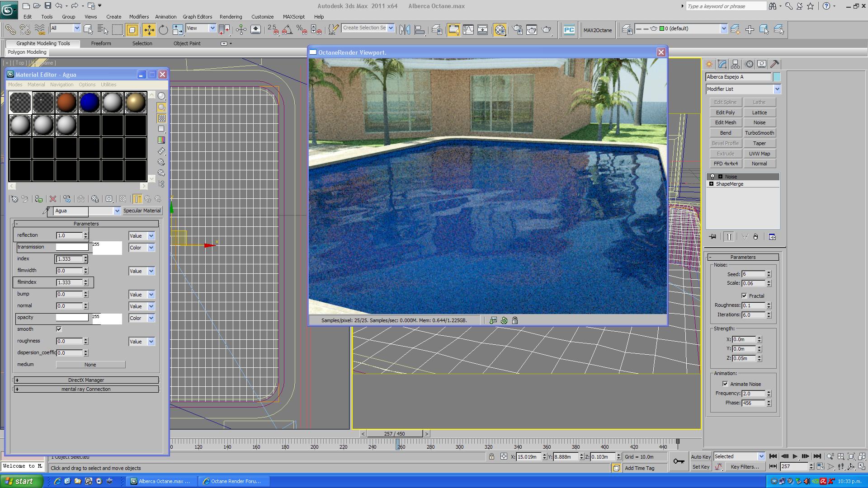Screen dimensions: 868x488
Task: Click Play Animation button
Action: tap(795, 456)
